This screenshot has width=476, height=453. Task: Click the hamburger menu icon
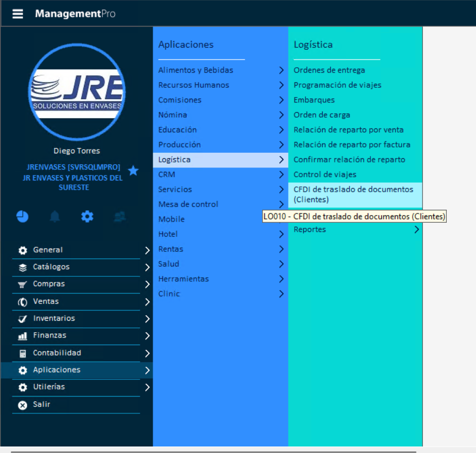point(18,14)
